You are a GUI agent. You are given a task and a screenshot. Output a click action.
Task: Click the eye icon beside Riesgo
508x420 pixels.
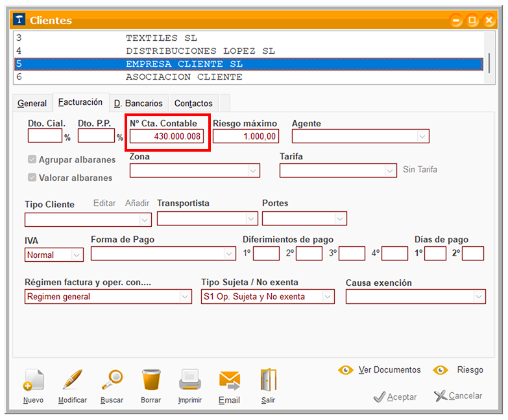click(441, 370)
